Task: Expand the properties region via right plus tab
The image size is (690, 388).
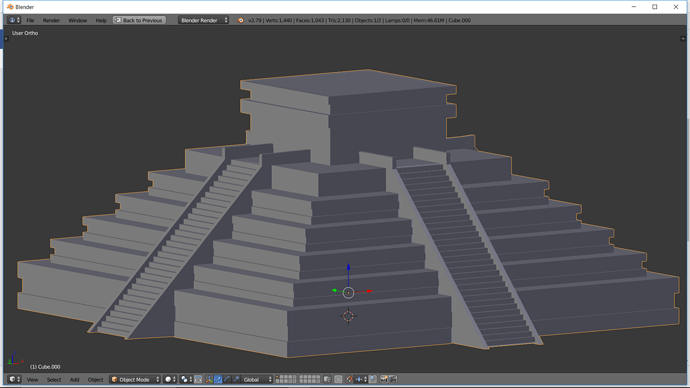Action: click(683, 39)
